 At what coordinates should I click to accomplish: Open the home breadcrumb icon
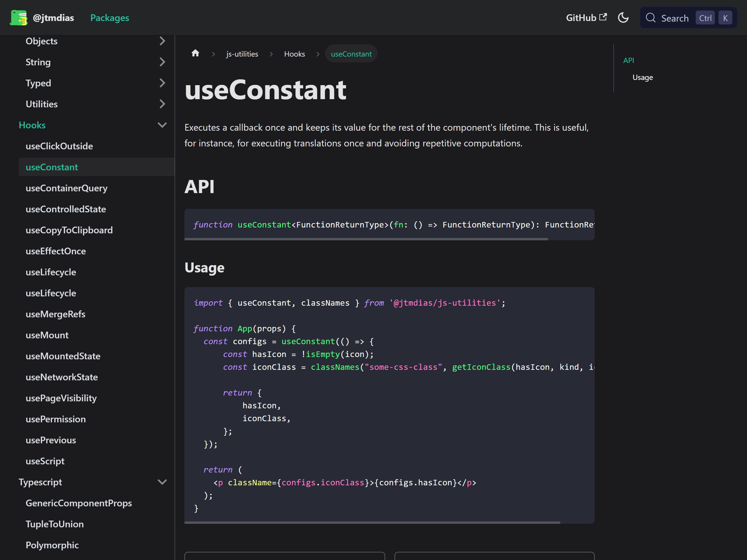click(x=195, y=53)
